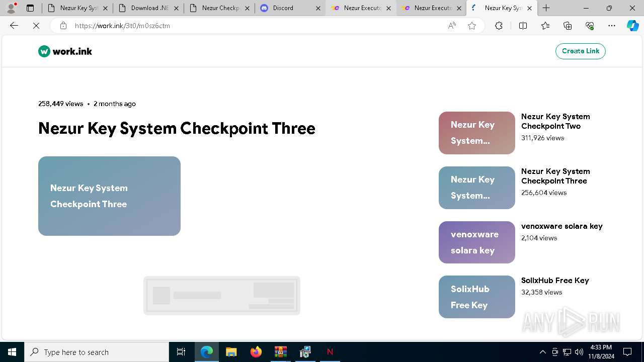
Task: Open the venoxware solara key thumbnail
Action: pos(477,242)
